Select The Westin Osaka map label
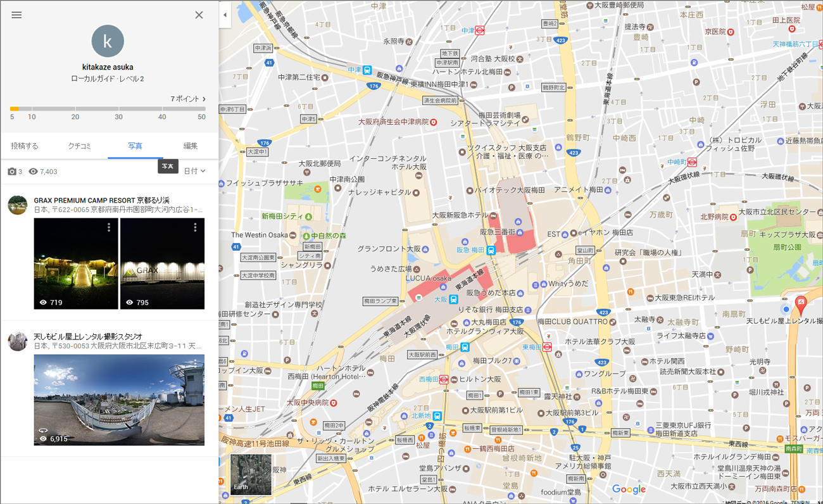Viewport: 823px width, 504px height. tap(260, 235)
